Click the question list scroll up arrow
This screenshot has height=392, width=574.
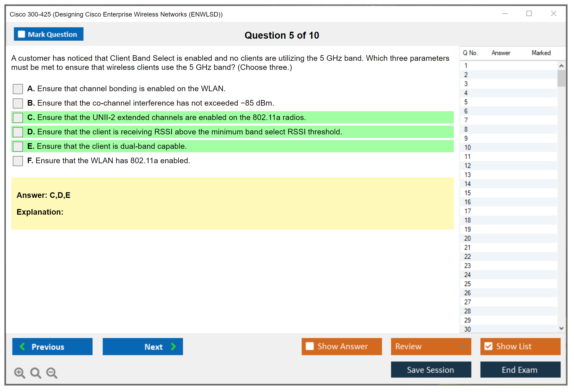point(561,66)
